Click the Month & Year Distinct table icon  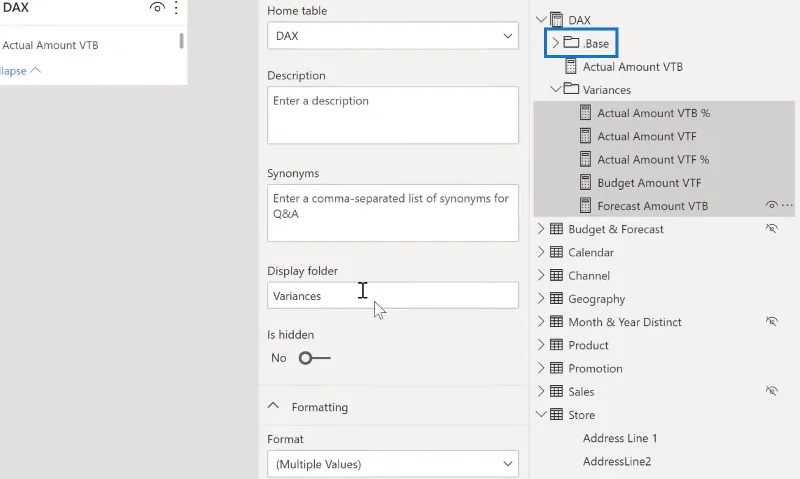(556, 322)
